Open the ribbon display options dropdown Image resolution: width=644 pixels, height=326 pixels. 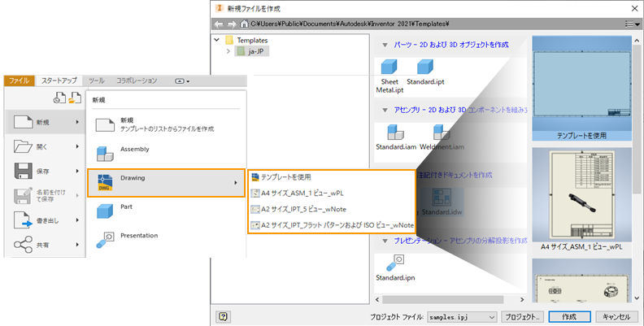coord(182,80)
